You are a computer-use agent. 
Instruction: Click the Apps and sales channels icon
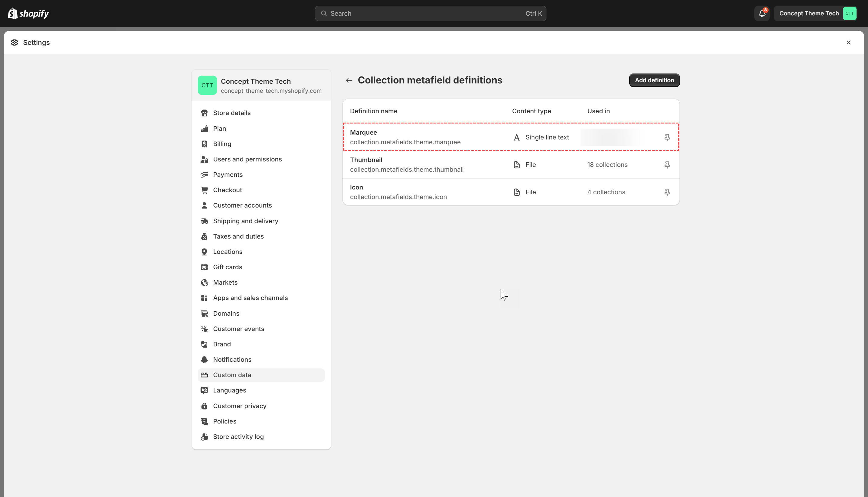click(x=204, y=298)
